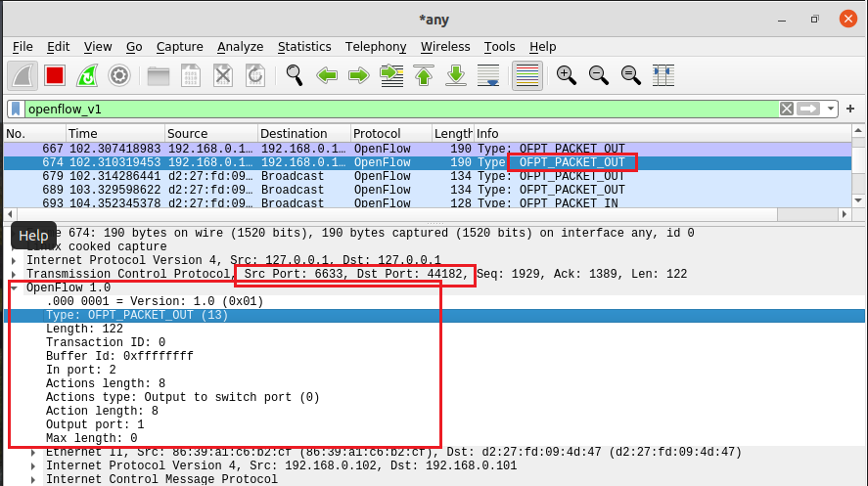Sort by the Destination column header
The width and height of the screenshot is (868, 486).
(304, 134)
